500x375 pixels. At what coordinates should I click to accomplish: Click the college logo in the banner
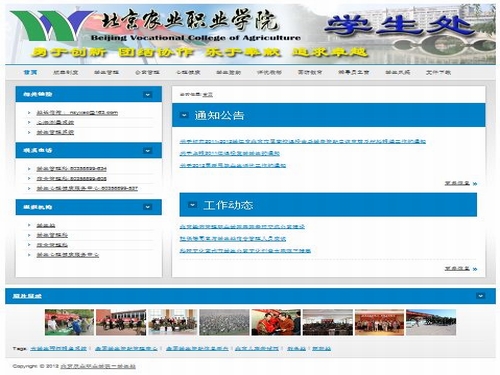52,26
